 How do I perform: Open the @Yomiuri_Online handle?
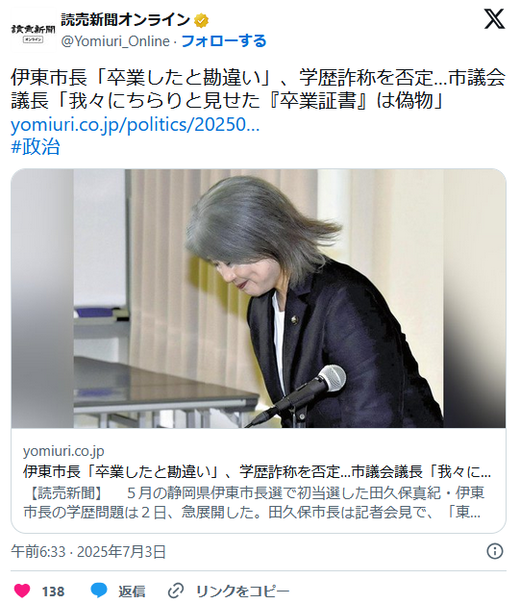pos(115,41)
